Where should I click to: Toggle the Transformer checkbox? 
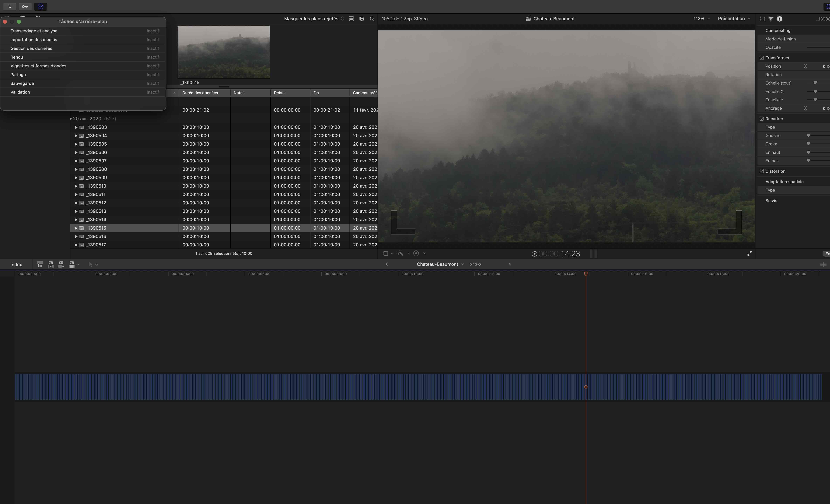pyautogui.click(x=762, y=58)
